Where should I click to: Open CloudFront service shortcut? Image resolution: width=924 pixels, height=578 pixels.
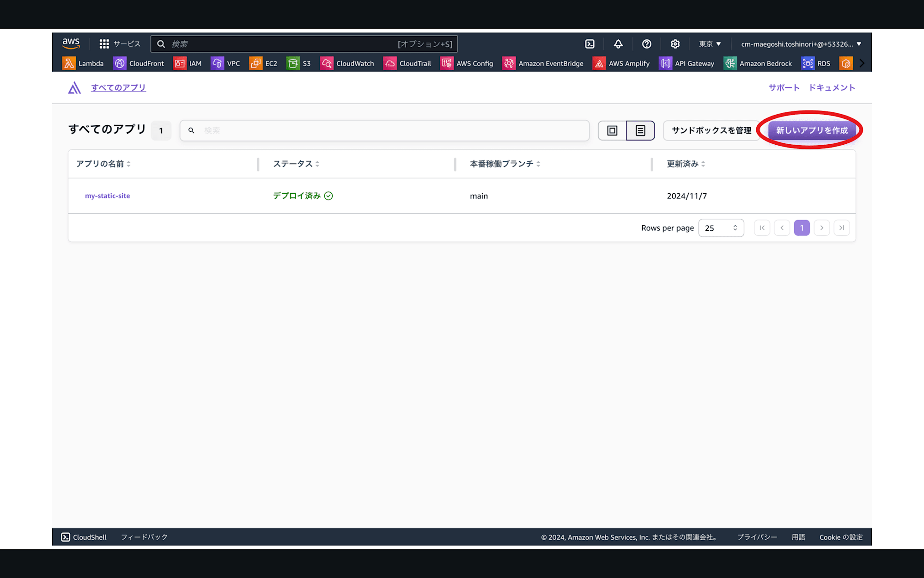(139, 63)
